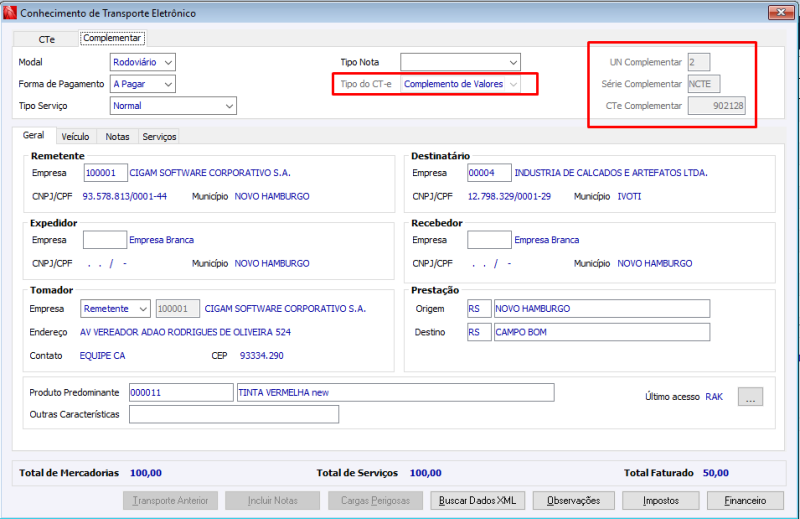The width and height of the screenshot is (800, 519).
Task: Select the contact EQUIPE CA
Action: (102, 356)
